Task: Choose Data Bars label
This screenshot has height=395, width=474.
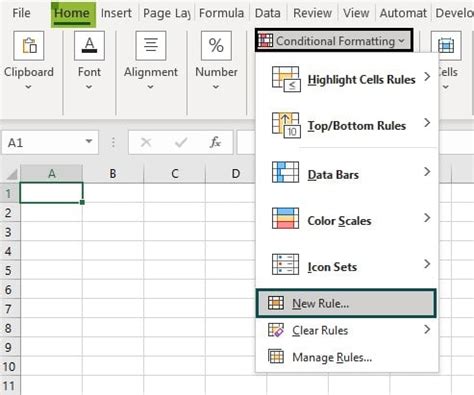Action: [333, 175]
